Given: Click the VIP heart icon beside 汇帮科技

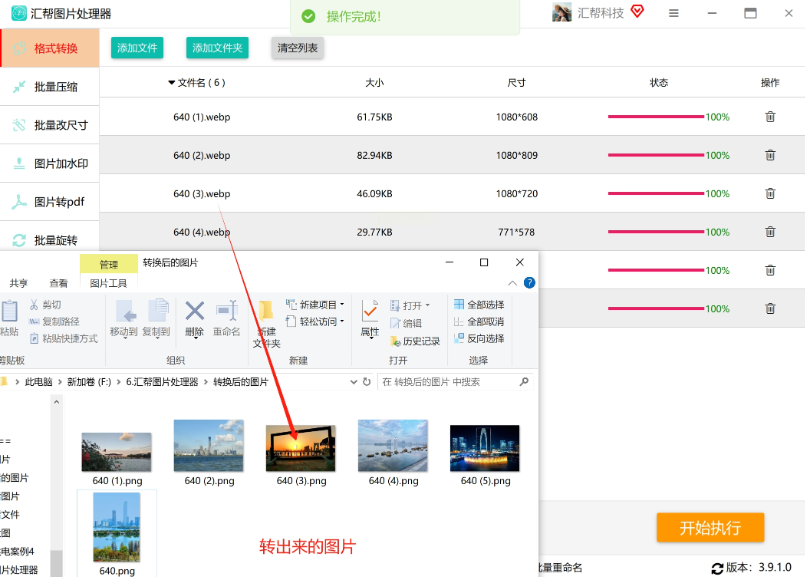Looking at the screenshot, I should [638, 12].
